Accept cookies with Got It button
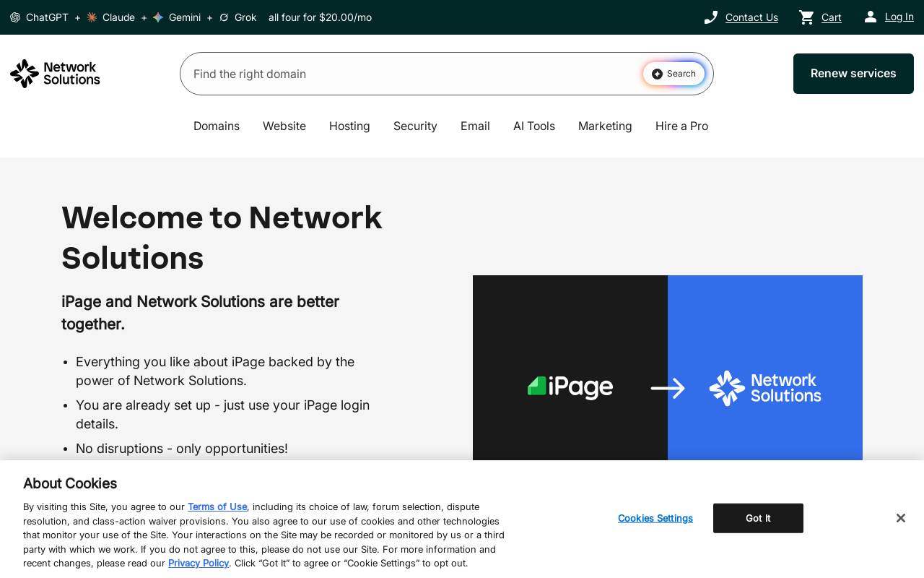This screenshot has height=578, width=924. click(x=758, y=518)
